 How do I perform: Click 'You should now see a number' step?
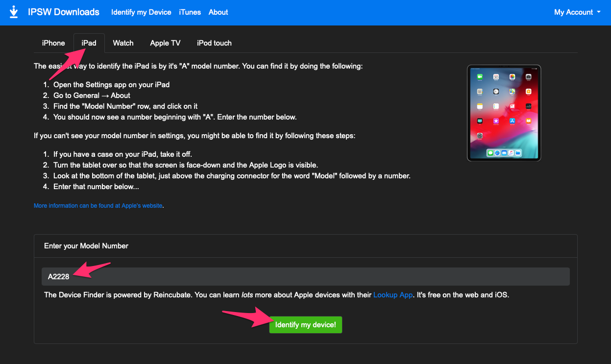coord(175,117)
